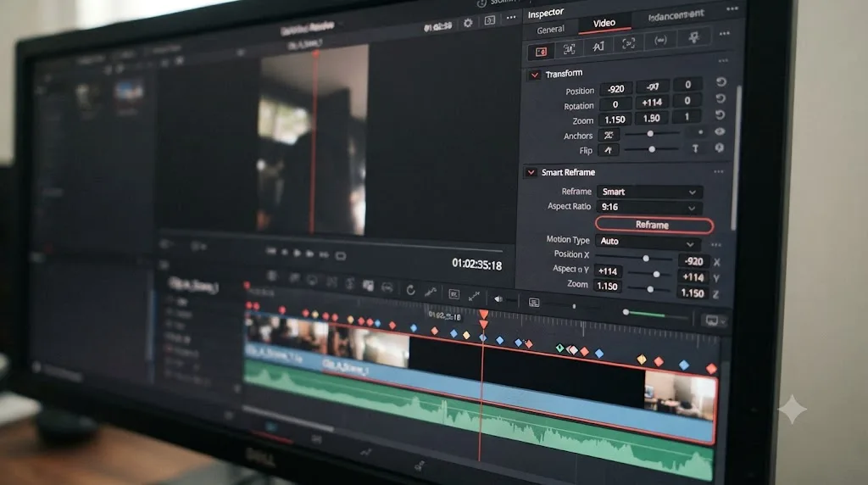The width and height of the screenshot is (868, 485).
Task: Click the Y axis toggle beside +114
Action: [x=716, y=278]
